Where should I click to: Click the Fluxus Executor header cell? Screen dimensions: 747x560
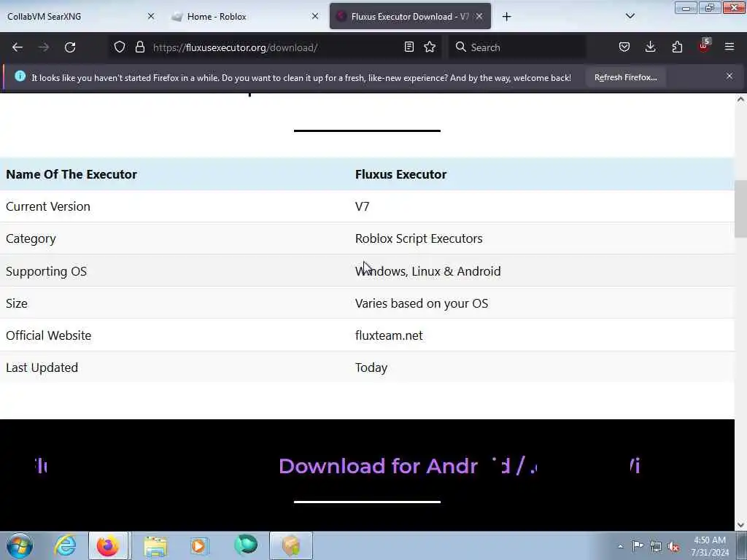coord(400,174)
